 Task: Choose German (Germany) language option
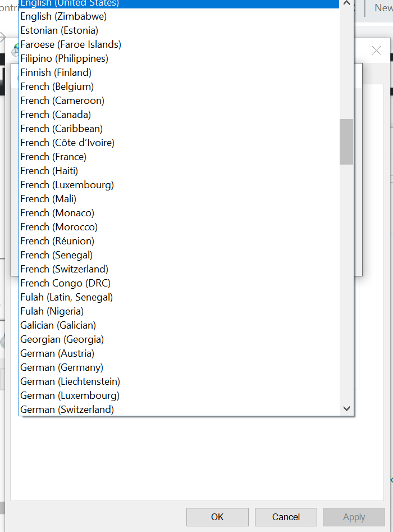62,367
